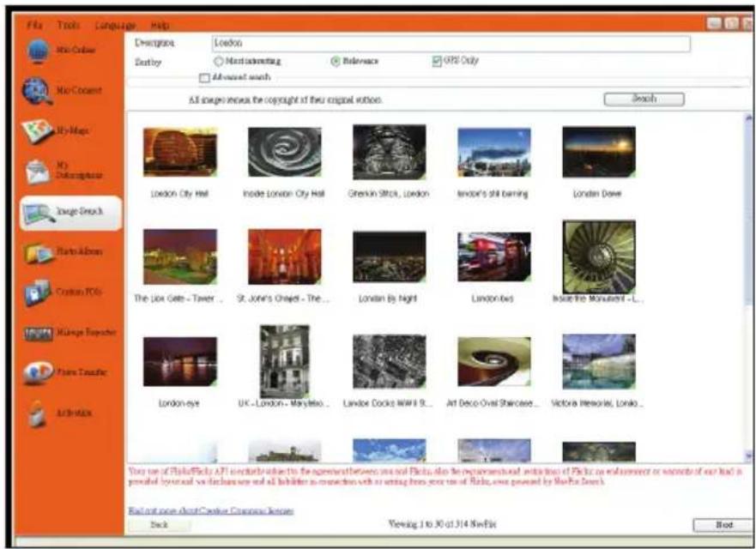This screenshot has width=756, height=549.
Task: Open the Activation padlock icon
Action: [x=37, y=413]
